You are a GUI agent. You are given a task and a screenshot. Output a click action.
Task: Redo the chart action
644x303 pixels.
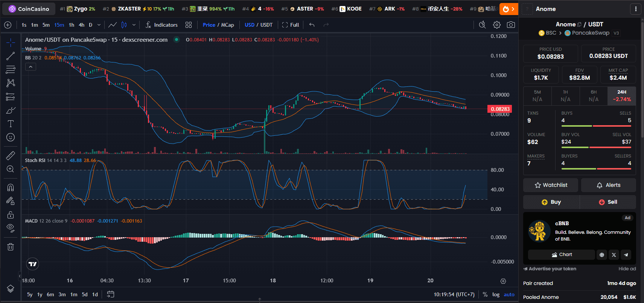tap(326, 25)
